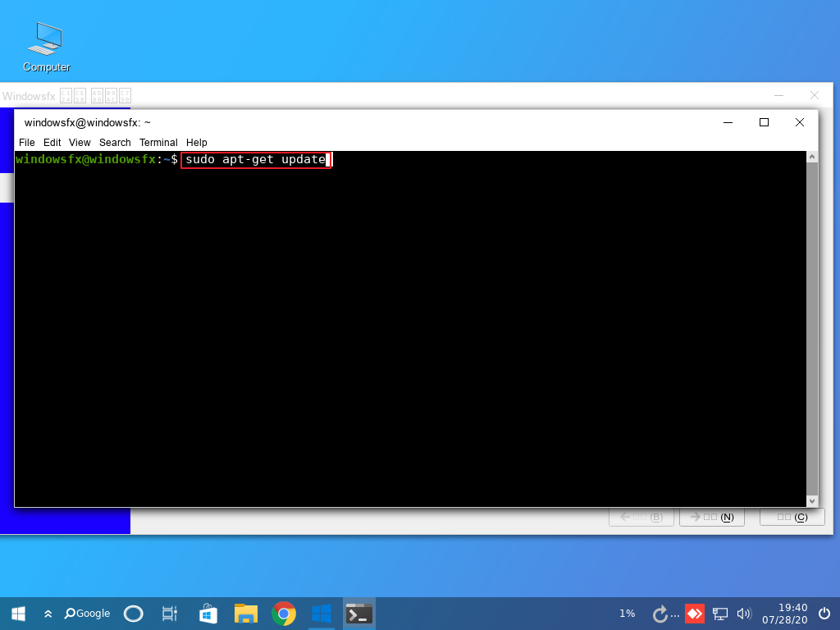Click the 1% indicator in the tray
Screen dimensions: 840x630
tap(628, 614)
